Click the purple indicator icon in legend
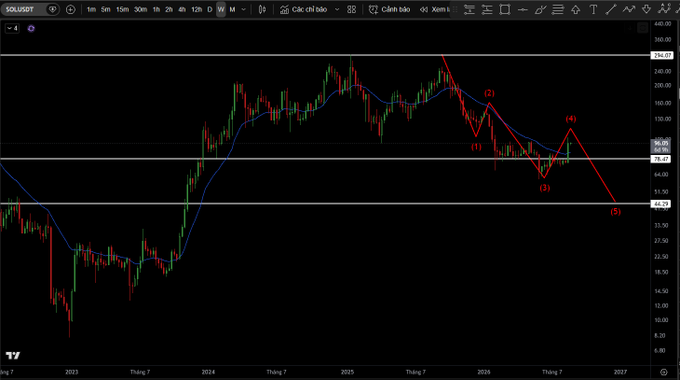The height and width of the screenshot is (380, 680). coord(31,29)
